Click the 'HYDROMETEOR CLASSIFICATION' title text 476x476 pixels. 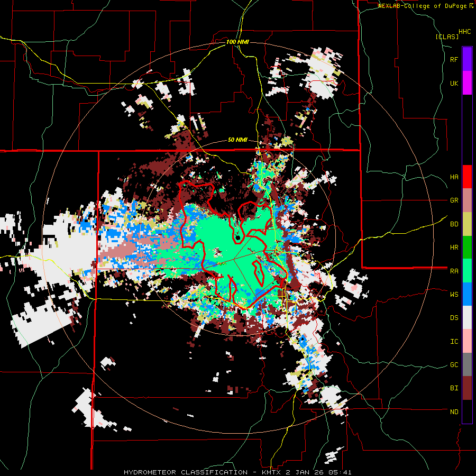point(186,472)
